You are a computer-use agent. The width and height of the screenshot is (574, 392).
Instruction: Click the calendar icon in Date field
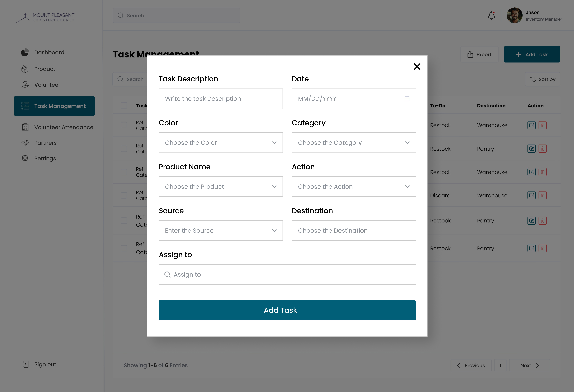pyautogui.click(x=407, y=99)
